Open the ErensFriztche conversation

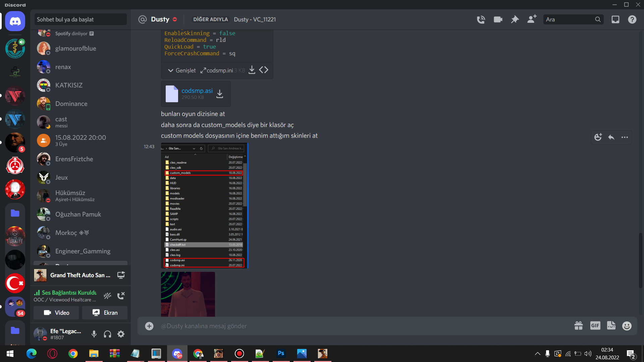click(80, 159)
